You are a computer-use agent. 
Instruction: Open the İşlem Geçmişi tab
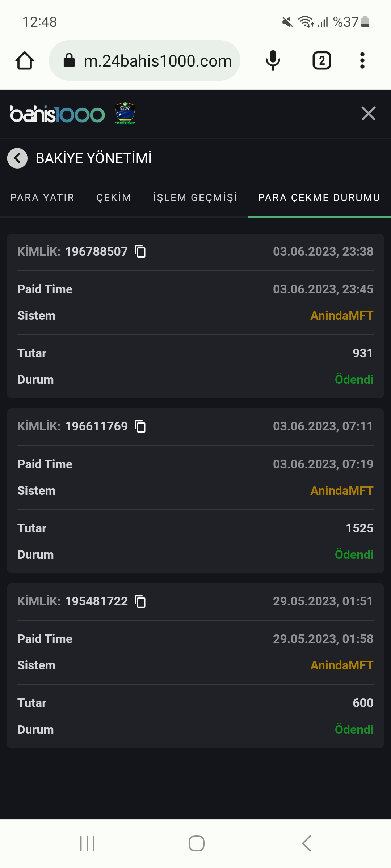click(x=195, y=197)
